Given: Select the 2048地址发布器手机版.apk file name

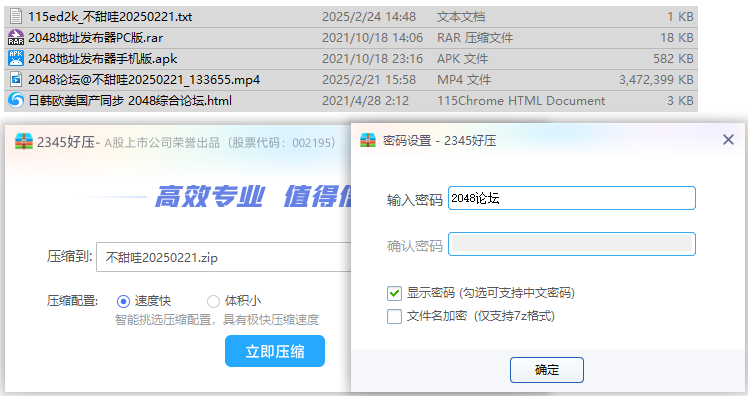Looking at the screenshot, I should 103,59.
